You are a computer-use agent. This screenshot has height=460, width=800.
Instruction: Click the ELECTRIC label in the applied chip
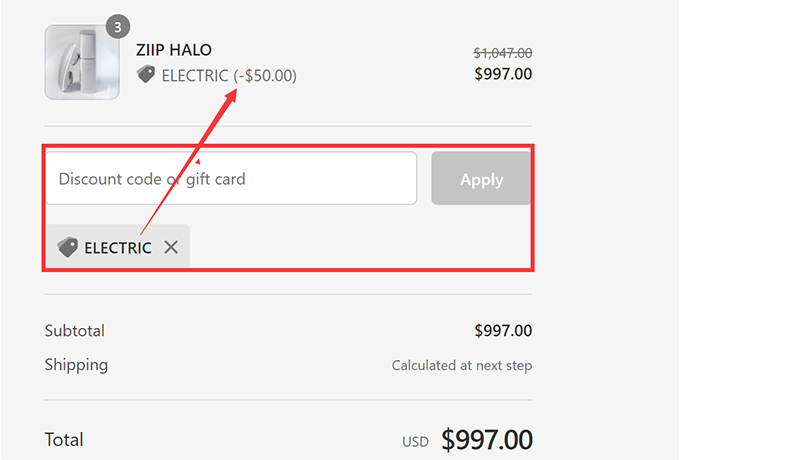pos(118,247)
